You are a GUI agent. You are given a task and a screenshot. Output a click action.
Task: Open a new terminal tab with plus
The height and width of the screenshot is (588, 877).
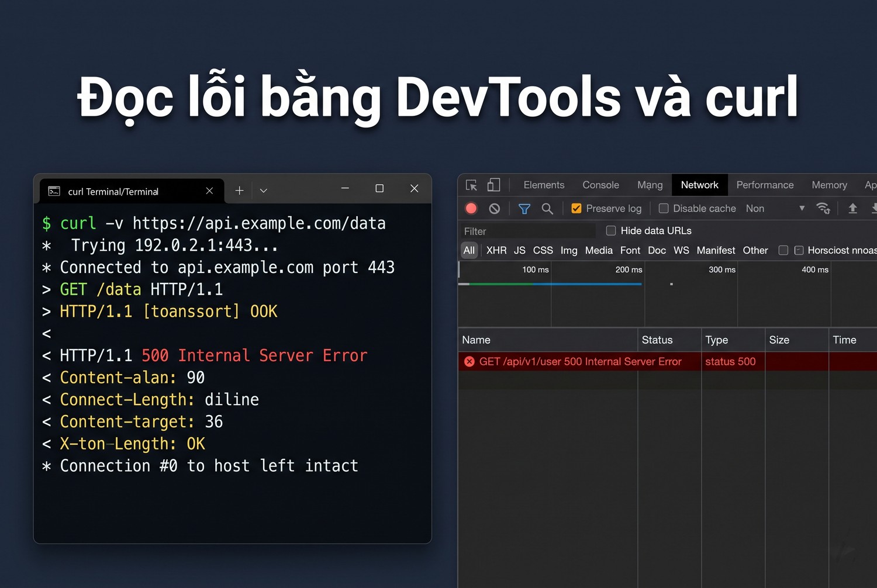click(x=239, y=191)
